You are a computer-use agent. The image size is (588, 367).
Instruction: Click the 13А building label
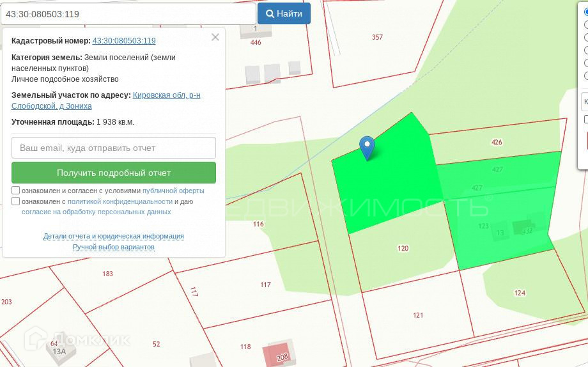click(59, 351)
